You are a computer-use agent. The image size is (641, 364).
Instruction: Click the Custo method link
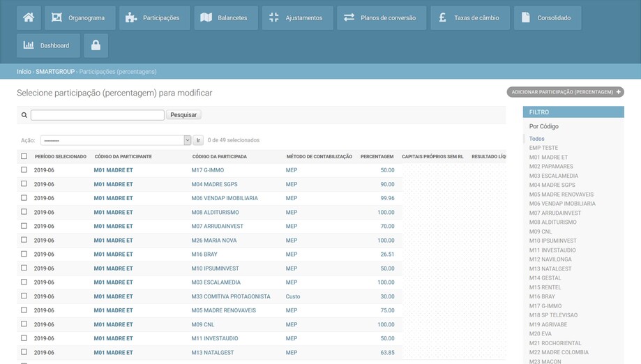[293, 296]
